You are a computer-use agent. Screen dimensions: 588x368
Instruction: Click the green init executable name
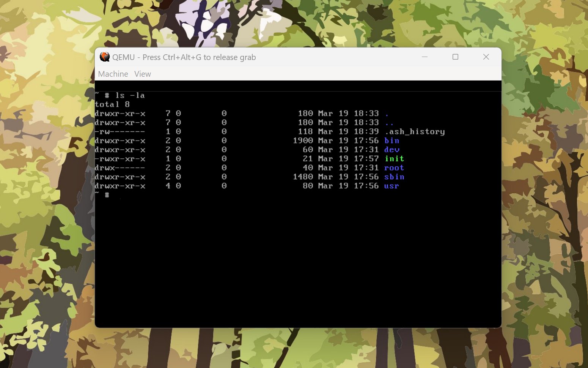coord(394,159)
